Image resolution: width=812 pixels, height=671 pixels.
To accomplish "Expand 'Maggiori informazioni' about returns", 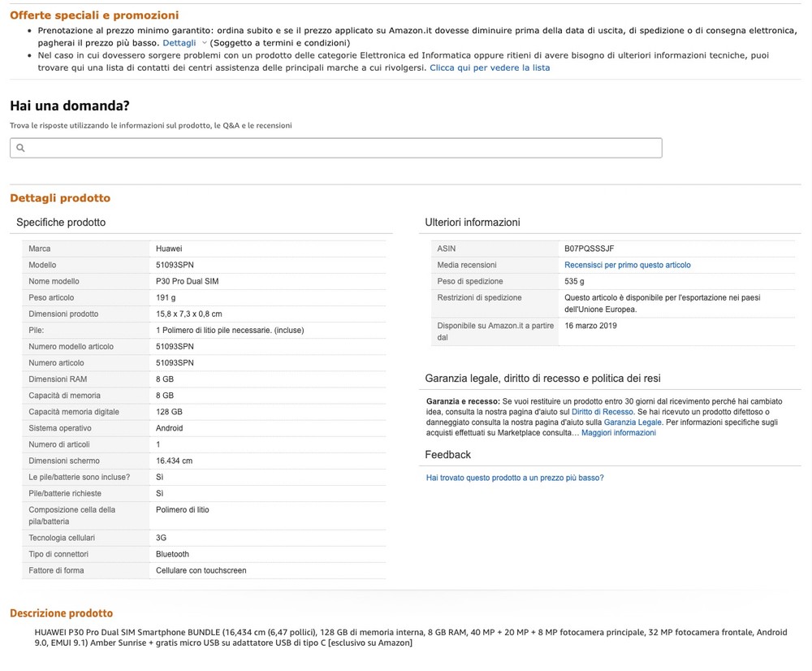I will click(618, 433).
